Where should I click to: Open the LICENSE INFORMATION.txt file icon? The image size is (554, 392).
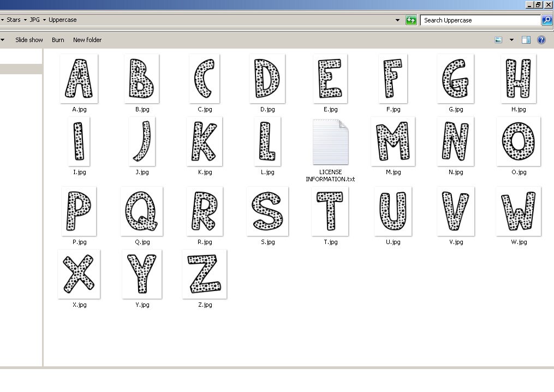pyautogui.click(x=330, y=142)
